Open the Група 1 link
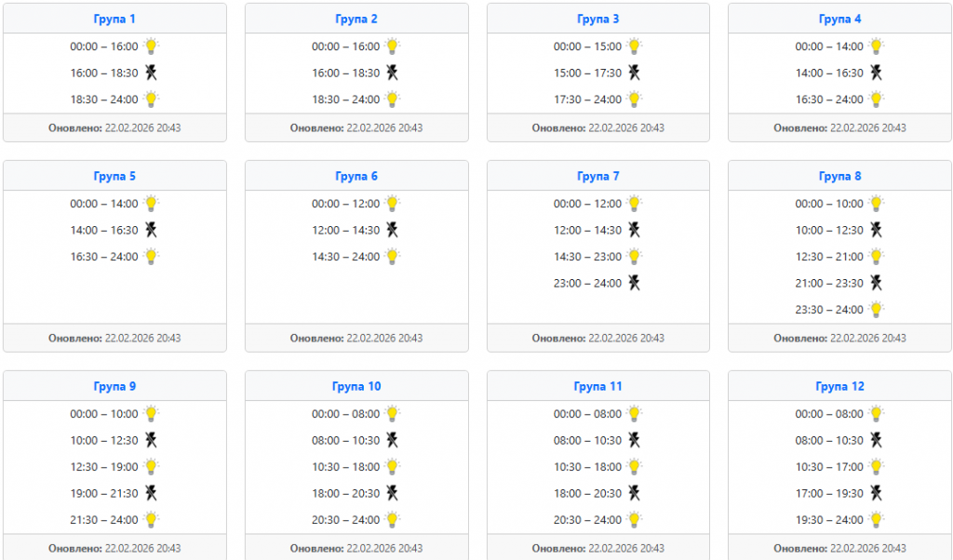 click(x=114, y=19)
